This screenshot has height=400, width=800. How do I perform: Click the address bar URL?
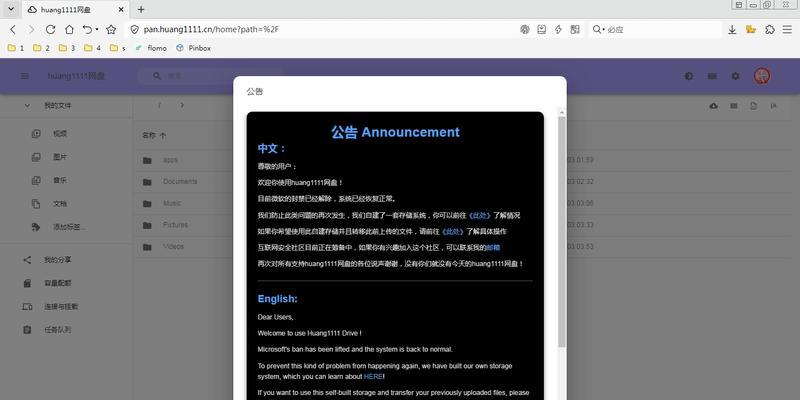click(x=211, y=30)
